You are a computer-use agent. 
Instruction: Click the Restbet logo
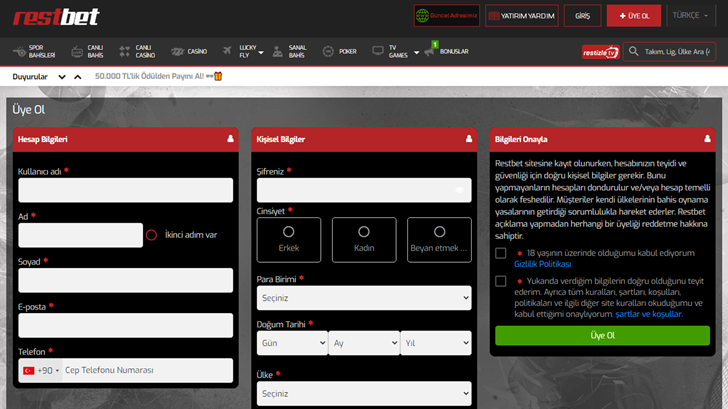pyautogui.click(x=56, y=17)
